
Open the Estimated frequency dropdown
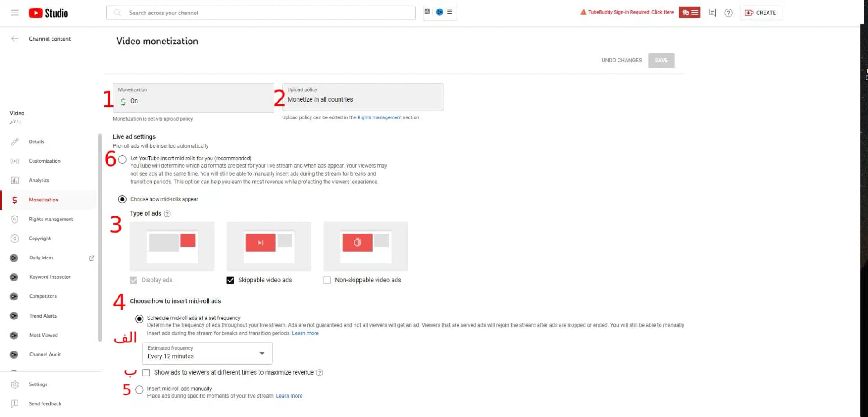pos(208,353)
